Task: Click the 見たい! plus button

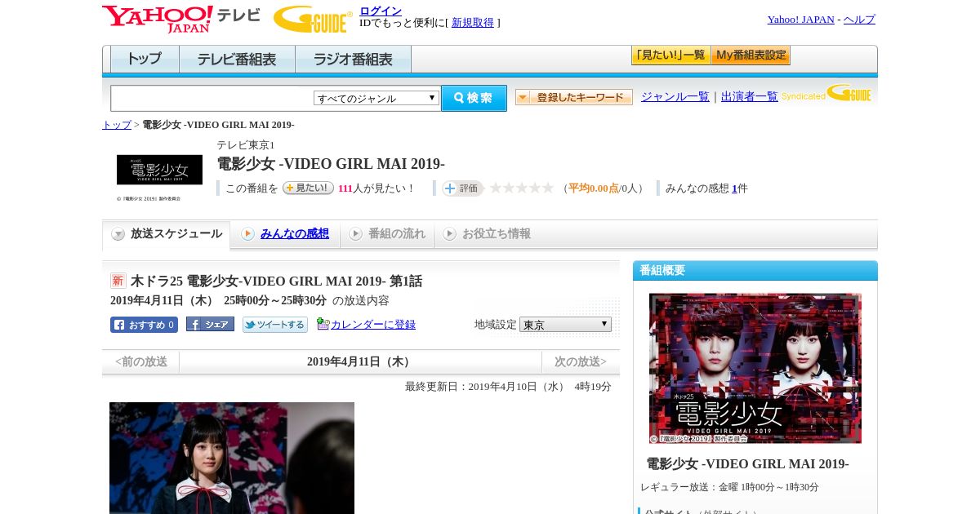Action: pyautogui.click(x=308, y=188)
